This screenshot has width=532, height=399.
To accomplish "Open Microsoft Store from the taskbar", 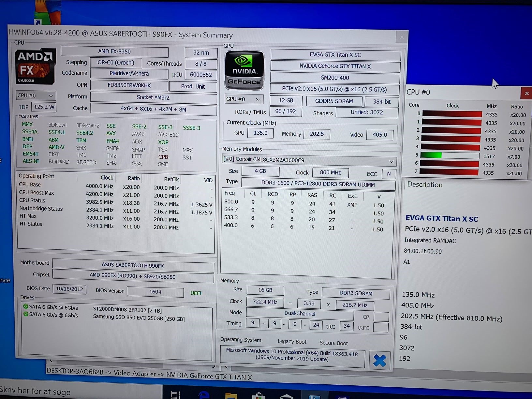I will [x=259, y=396].
